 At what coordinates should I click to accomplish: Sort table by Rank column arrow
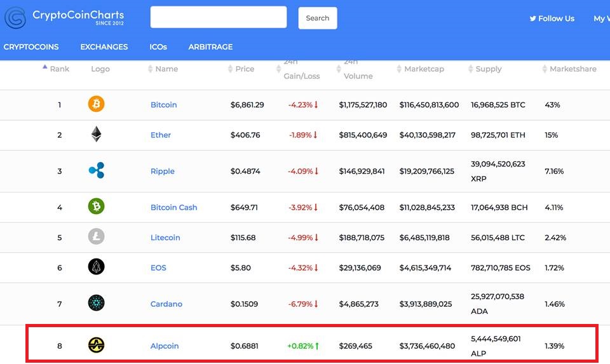(x=44, y=68)
